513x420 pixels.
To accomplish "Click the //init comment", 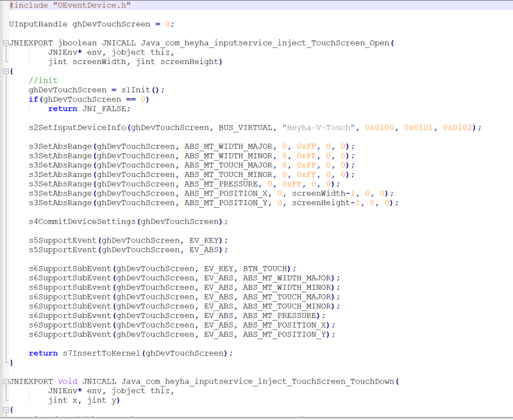I will click(x=43, y=80).
